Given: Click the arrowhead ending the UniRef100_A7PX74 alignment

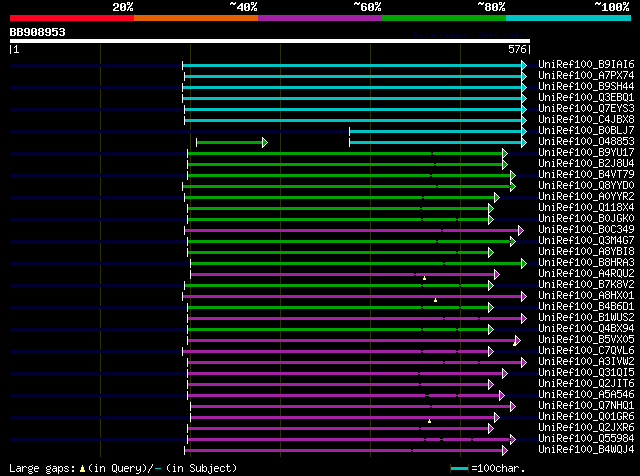Looking at the screenshot, I should tap(524, 76).
